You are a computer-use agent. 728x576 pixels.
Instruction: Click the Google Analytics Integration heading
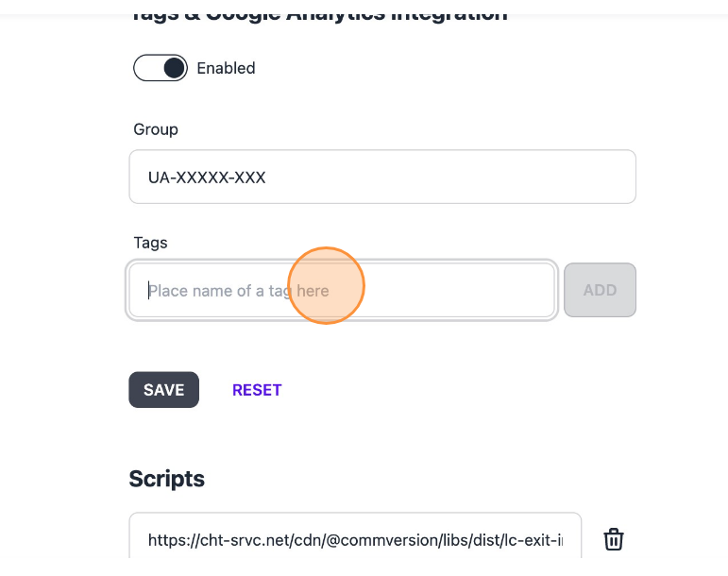pyautogui.click(x=318, y=12)
